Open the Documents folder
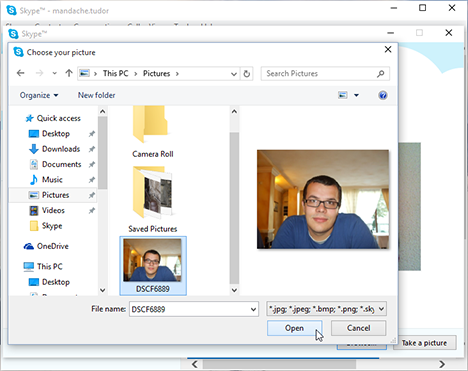Screen dimensions: 468x371 (x=55, y=164)
